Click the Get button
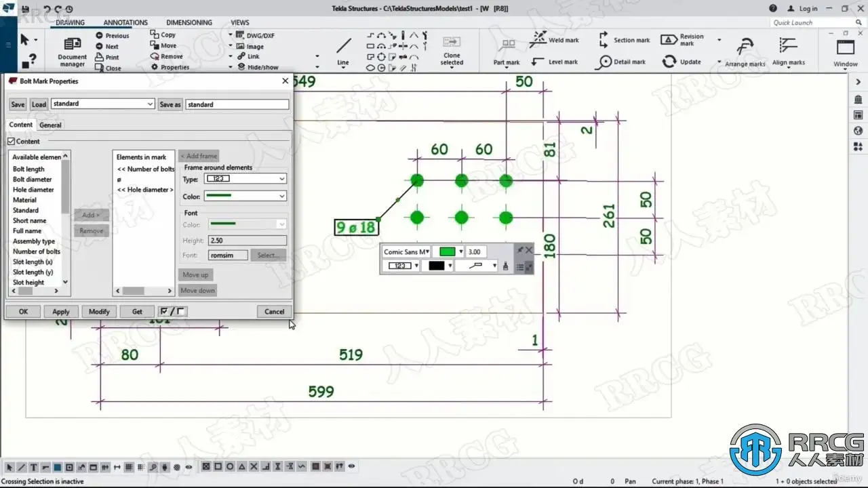The width and height of the screenshot is (868, 488). [137, 312]
